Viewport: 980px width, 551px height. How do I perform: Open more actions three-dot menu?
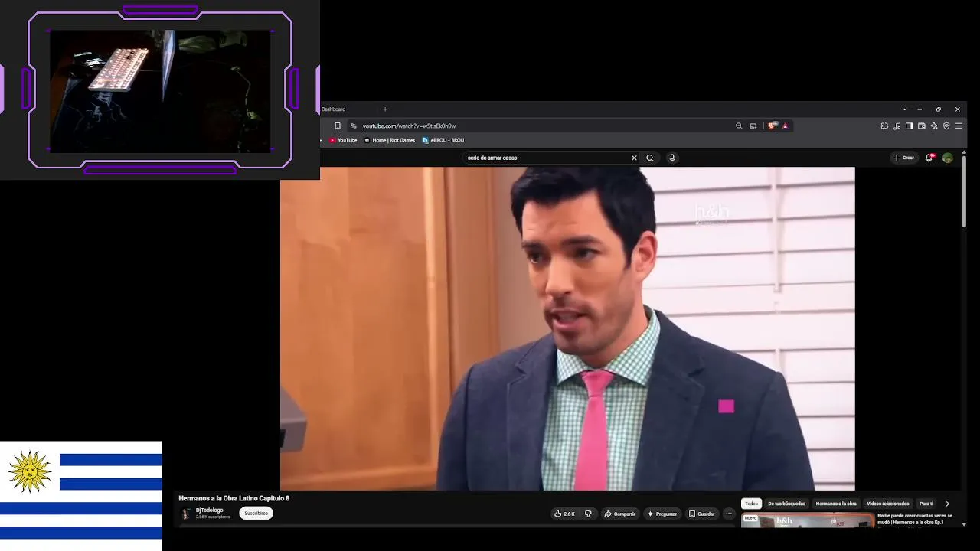729,514
